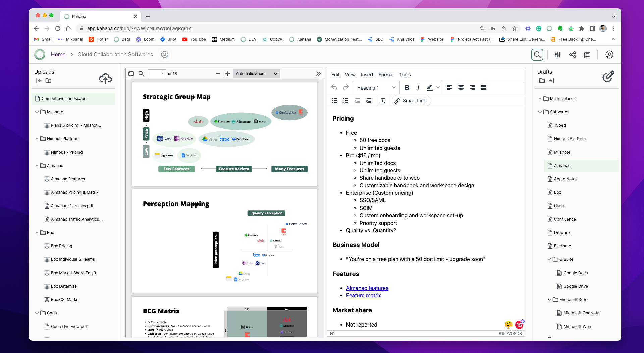Open a new browser tab

coord(148,16)
